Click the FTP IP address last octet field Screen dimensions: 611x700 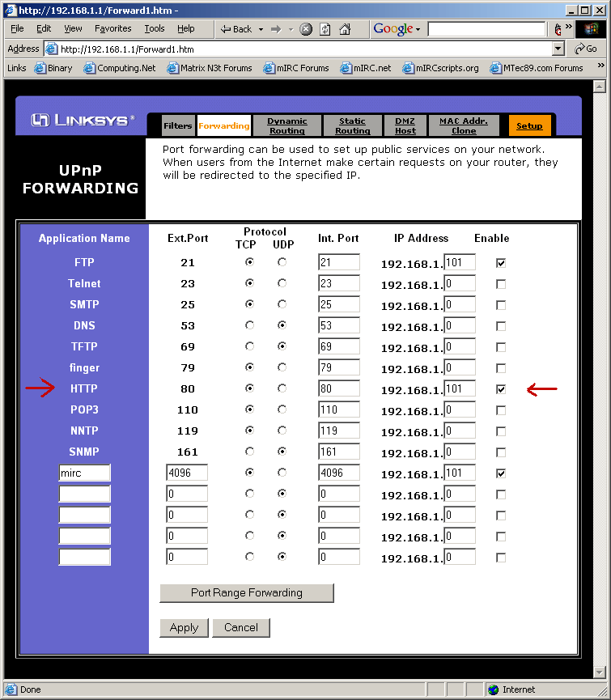(460, 262)
